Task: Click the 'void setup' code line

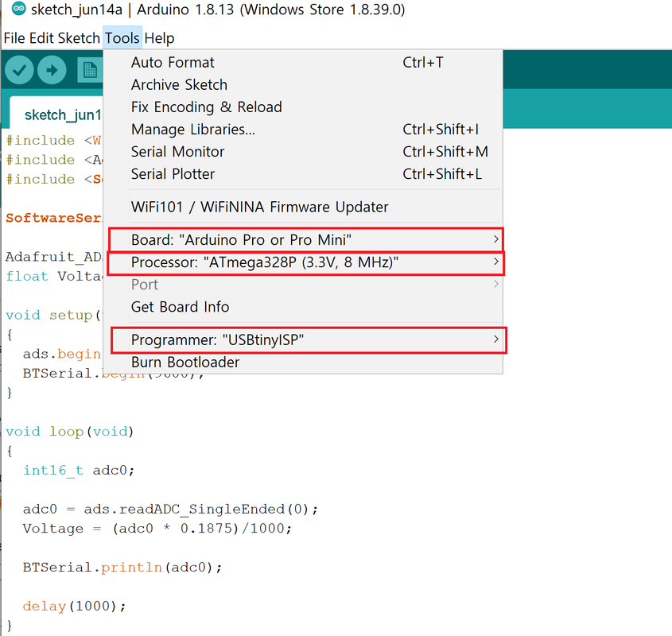Action: (53, 316)
